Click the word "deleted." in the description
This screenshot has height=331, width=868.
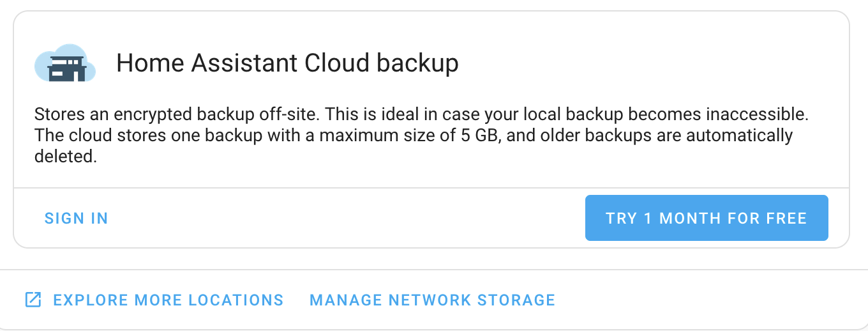click(66, 157)
